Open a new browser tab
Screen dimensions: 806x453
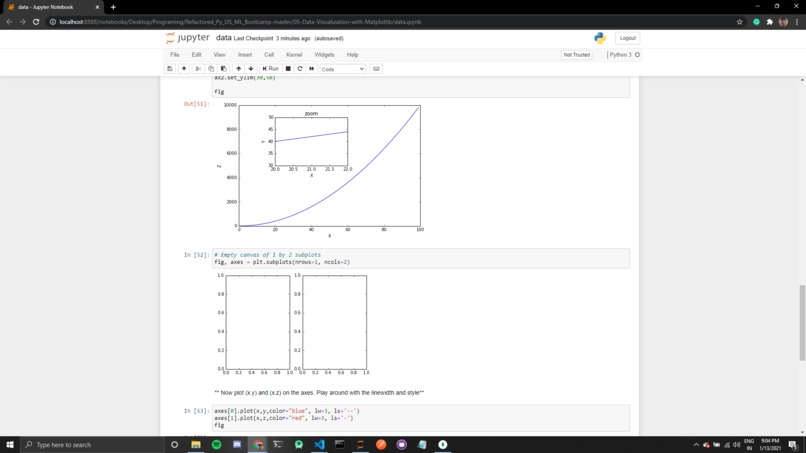click(113, 7)
